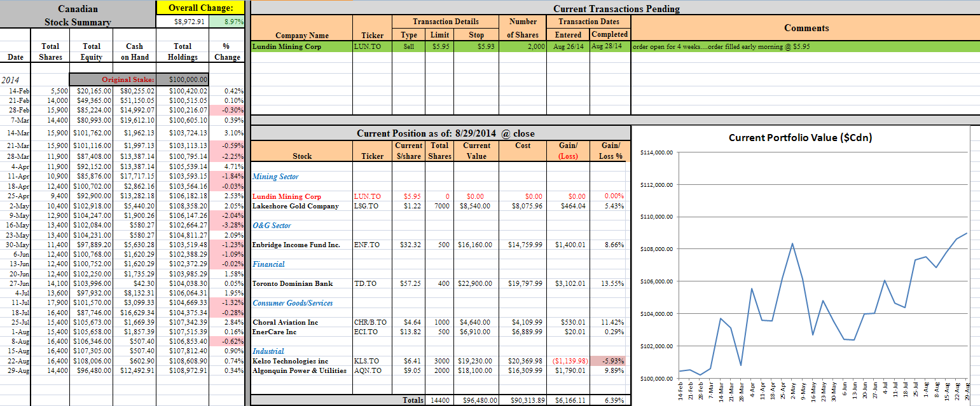
Task: Select the 14-Feb date row
Action: 16,91
